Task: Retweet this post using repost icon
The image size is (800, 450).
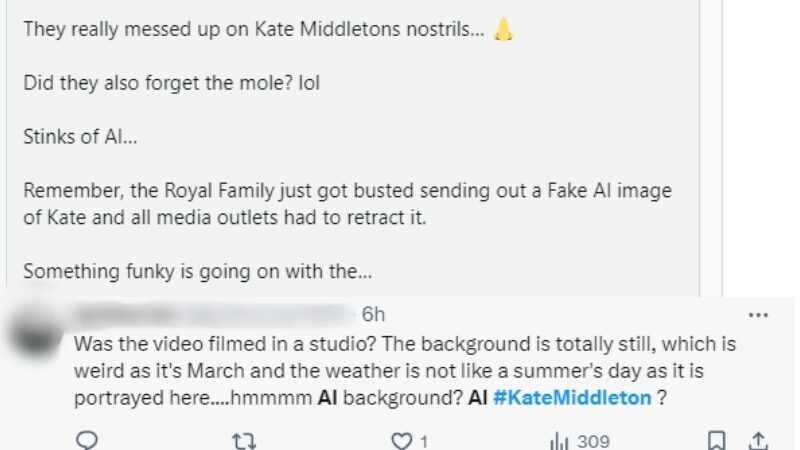Action: click(244, 440)
